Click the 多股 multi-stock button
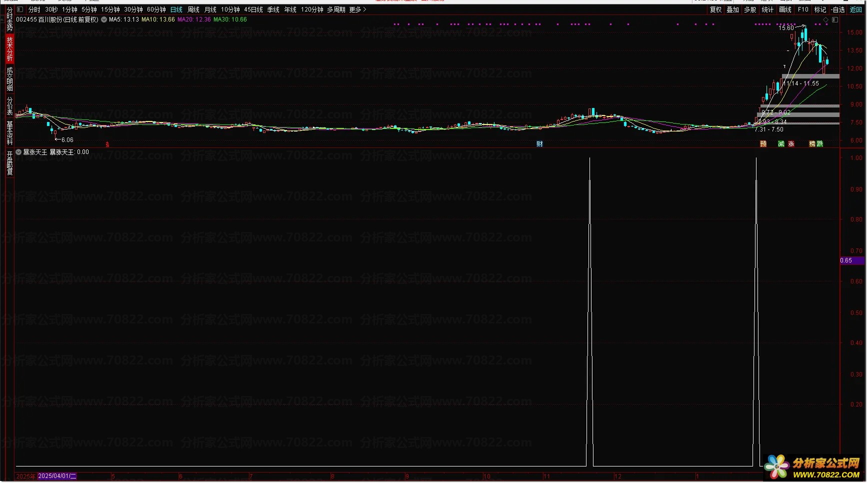Viewport: 868px width, 483px height. (x=750, y=9)
